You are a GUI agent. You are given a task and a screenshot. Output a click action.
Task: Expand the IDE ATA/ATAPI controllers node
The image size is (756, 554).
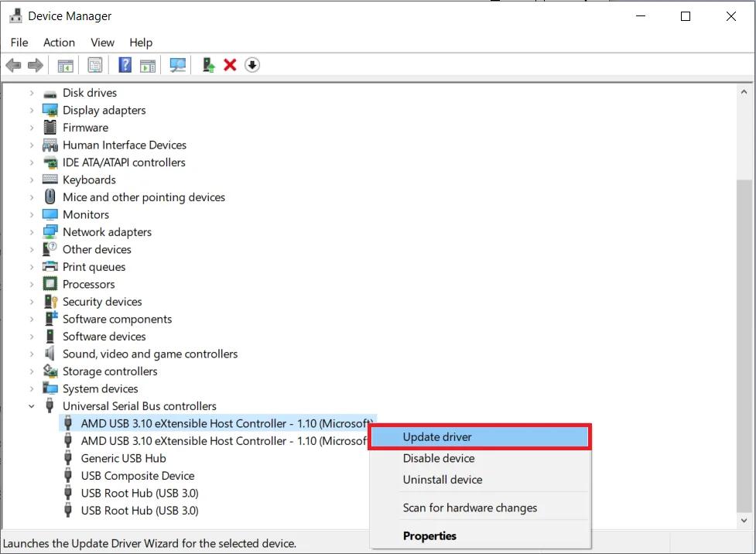pos(32,162)
